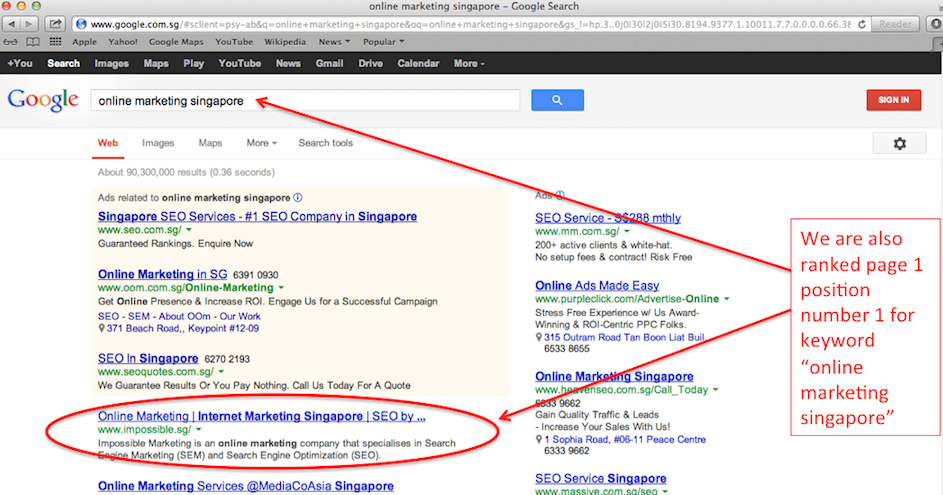Click the Safari address bar URL
Screen dimensions: 943x495
click(470, 25)
